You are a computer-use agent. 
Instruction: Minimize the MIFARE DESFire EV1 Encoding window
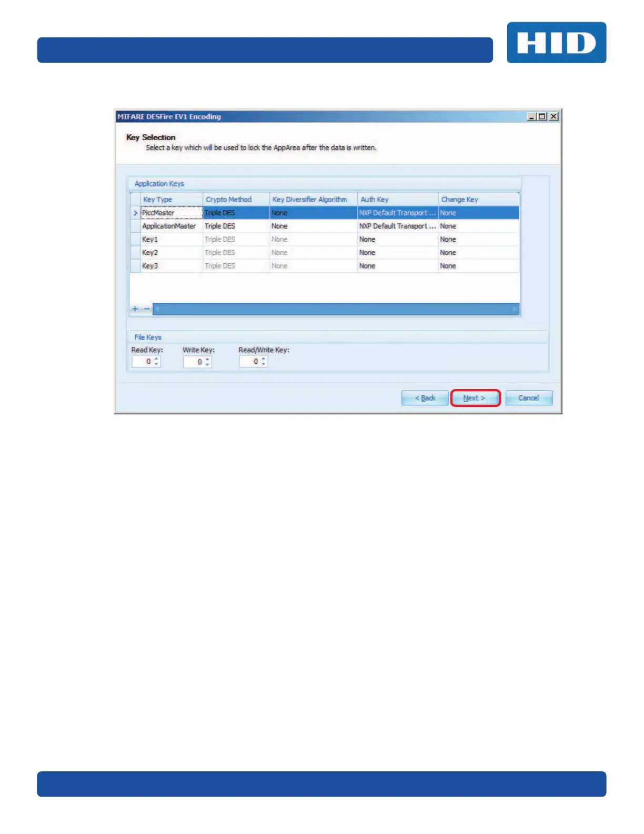click(x=532, y=116)
